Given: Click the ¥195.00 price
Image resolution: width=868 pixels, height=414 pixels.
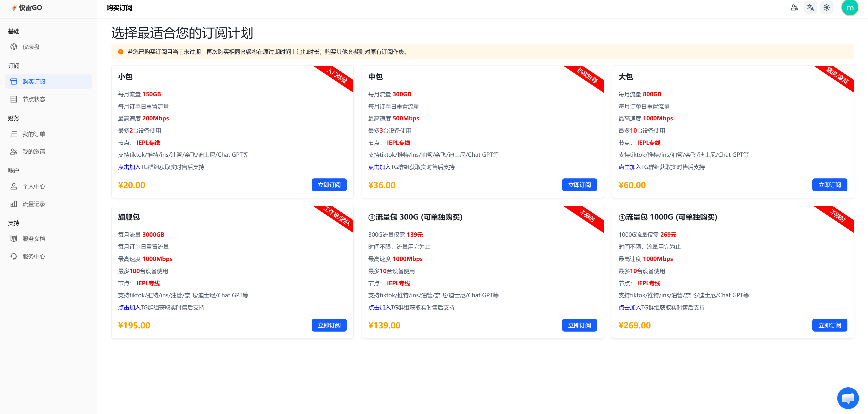Looking at the screenshot, I should pos(134,325).
